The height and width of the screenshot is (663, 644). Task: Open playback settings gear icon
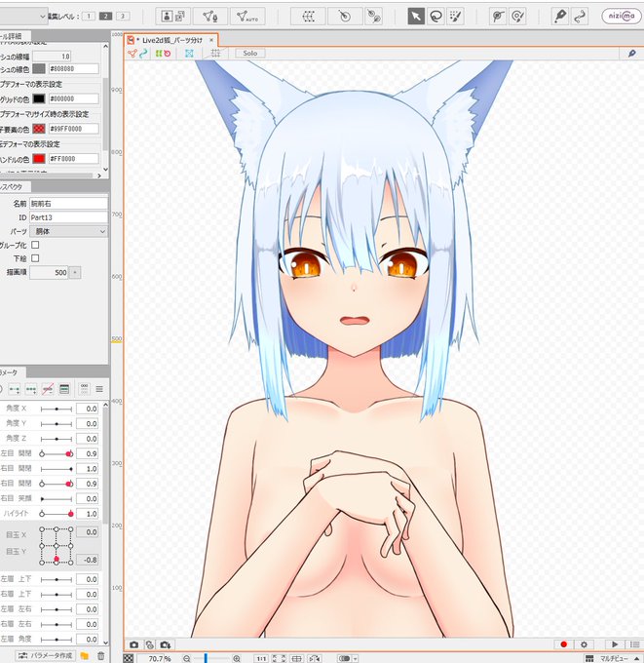pos(584,644)
